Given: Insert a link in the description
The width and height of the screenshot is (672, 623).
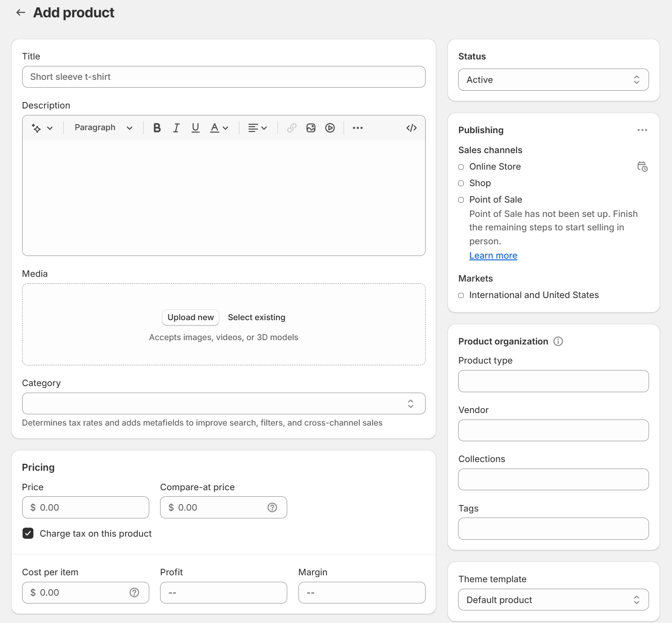Looking at the screenshot, I should click(291, 128).
